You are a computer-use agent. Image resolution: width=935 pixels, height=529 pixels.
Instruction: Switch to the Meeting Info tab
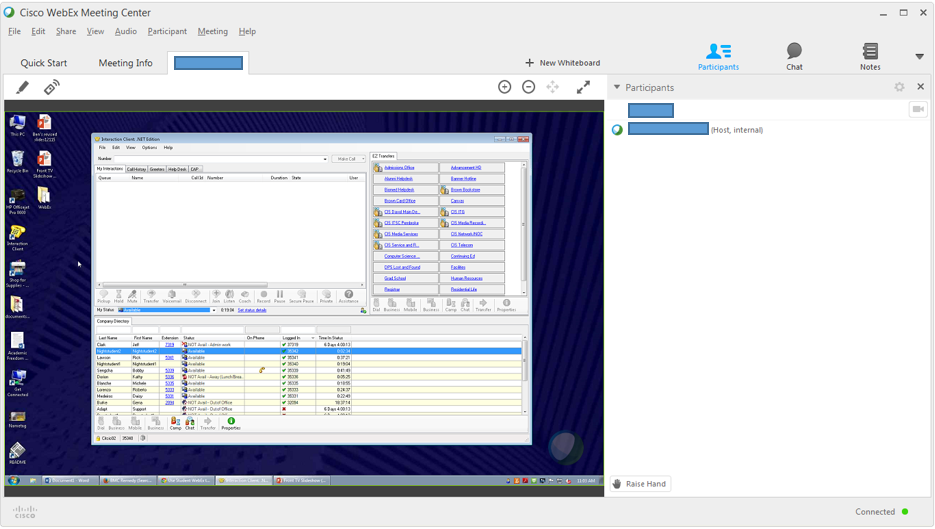pyautogui.click(x=125, y=63)
